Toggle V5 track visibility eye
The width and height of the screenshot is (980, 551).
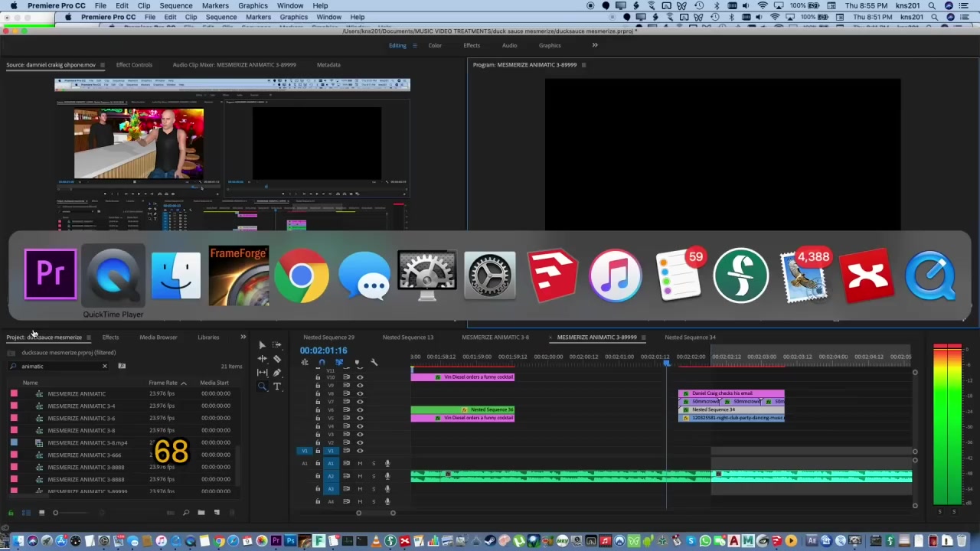click(x=360, y=419)
